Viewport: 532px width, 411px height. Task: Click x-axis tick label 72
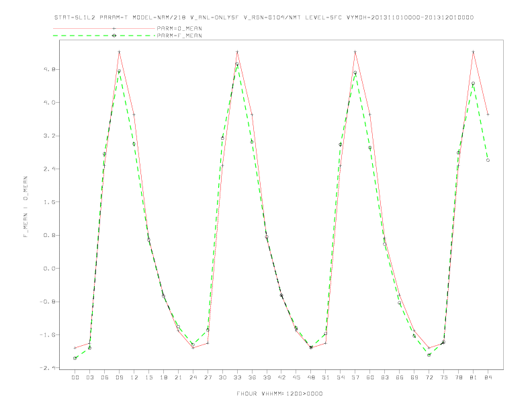pyautogui.click(x=429, y=377)
